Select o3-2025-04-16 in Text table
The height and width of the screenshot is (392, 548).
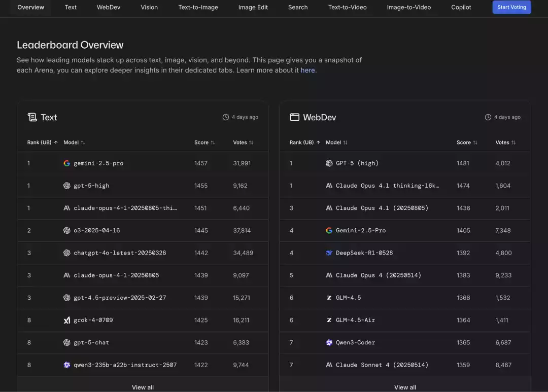click(x=97, y=230)
